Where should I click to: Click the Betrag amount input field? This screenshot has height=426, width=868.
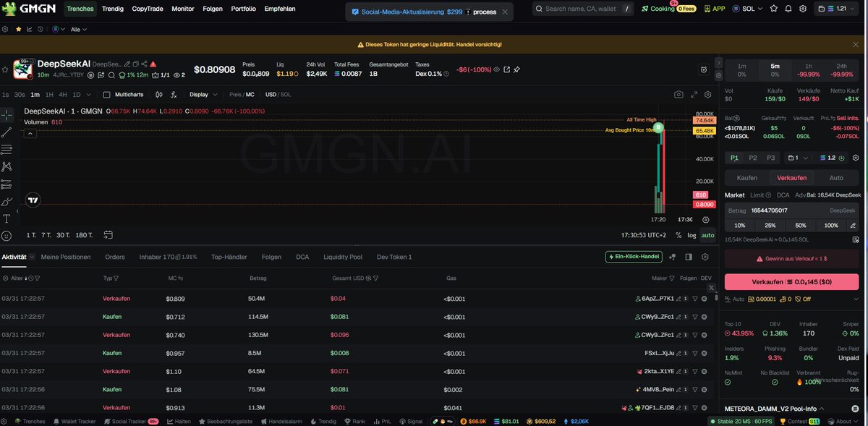pyautogui.click(x=793, y=210)
